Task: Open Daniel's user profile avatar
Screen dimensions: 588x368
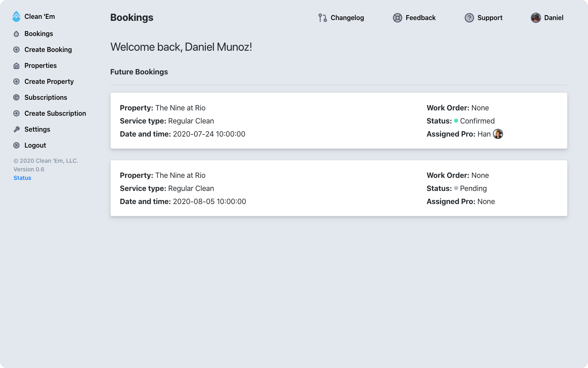Action: [x=536, y=18]
